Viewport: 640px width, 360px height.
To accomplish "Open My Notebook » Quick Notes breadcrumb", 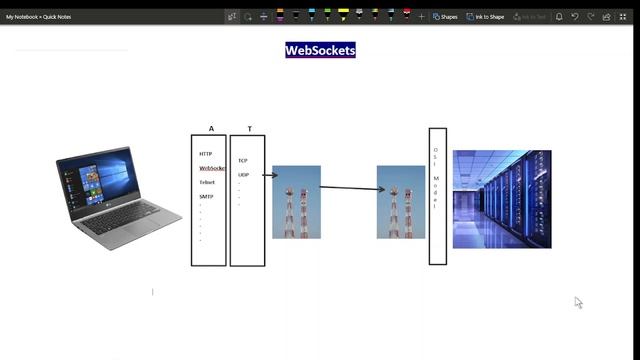I will 38,17.
